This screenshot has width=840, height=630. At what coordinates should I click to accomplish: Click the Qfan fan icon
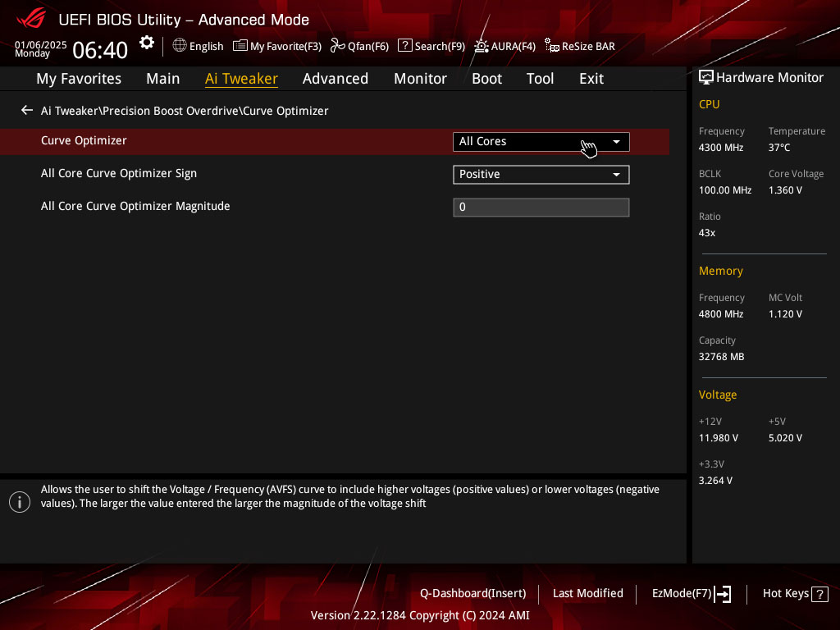pos(337,46)
